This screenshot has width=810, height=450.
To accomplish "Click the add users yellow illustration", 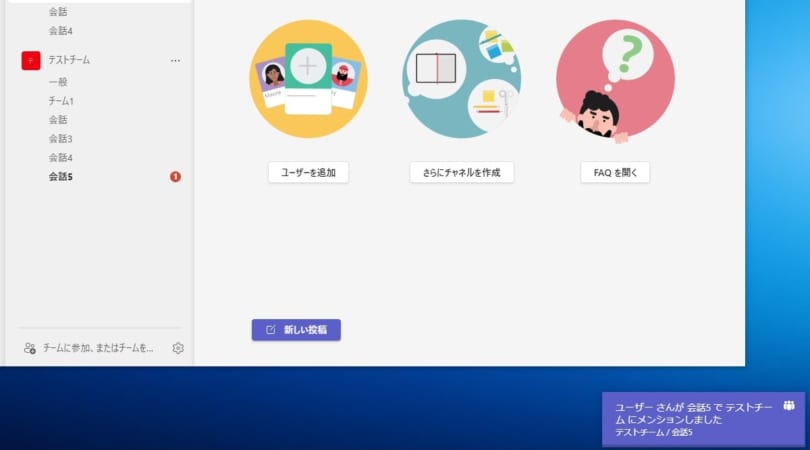I will tap(308, 79).
